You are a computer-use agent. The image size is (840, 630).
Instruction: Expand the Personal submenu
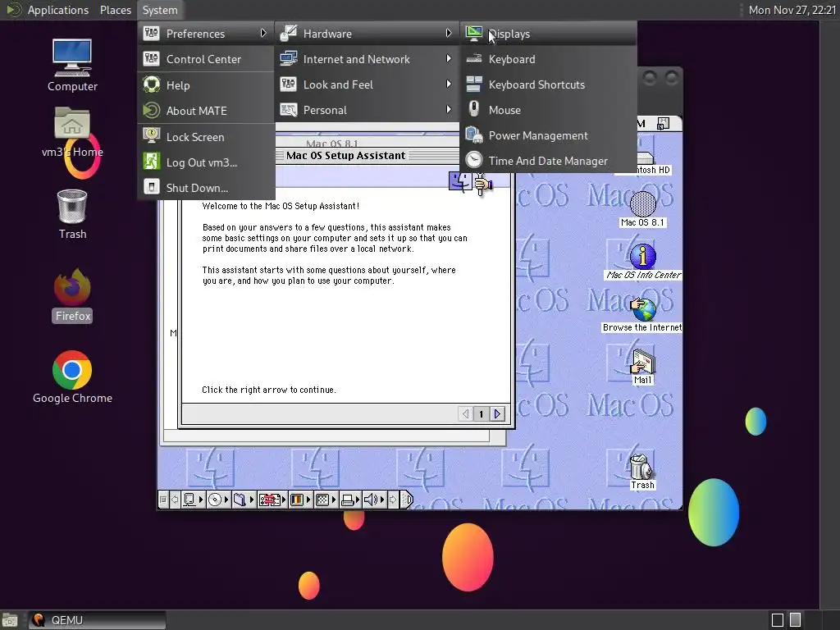(367, 111)
